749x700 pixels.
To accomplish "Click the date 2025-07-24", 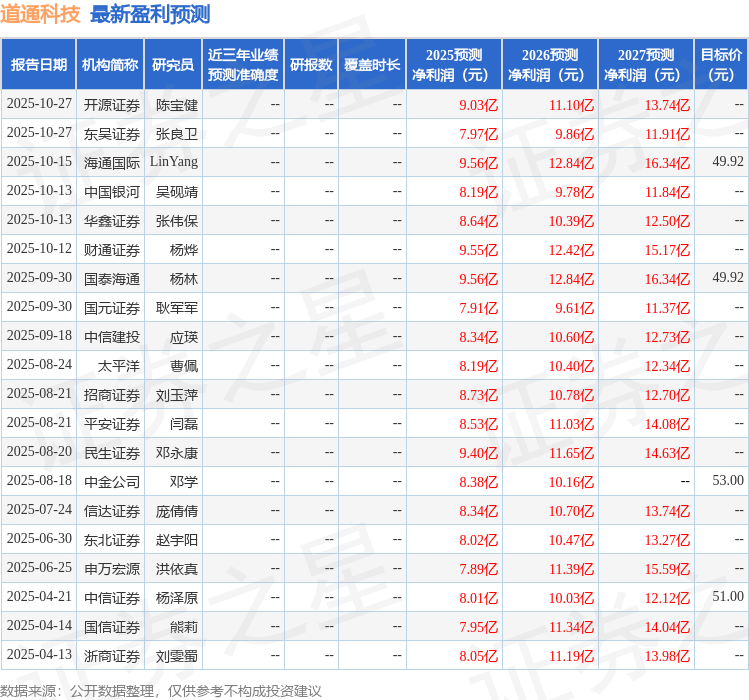I will tap(39, 509).
